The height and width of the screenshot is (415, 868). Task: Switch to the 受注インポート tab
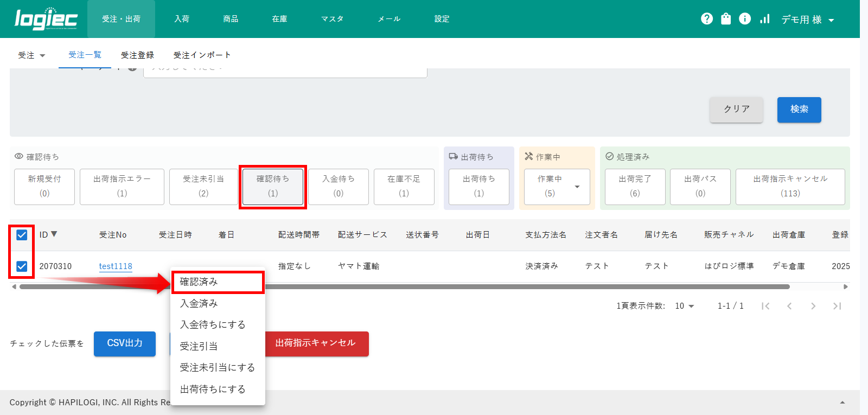(x=202, y=55)
